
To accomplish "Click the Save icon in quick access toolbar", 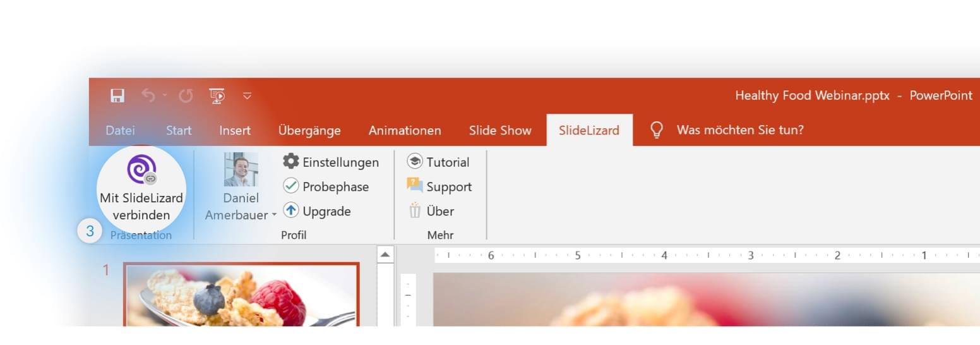I will [117, 95].
